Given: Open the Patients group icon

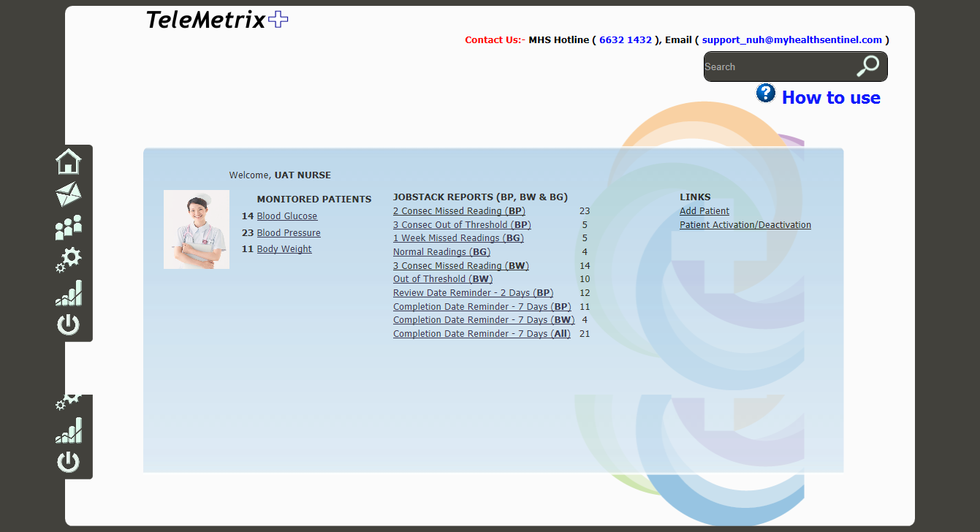Looking at the screenshot, I should point(69,227).
